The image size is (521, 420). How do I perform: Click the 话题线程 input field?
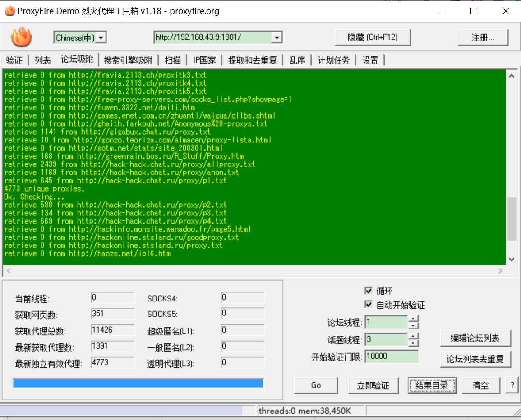tap(386, 339)
